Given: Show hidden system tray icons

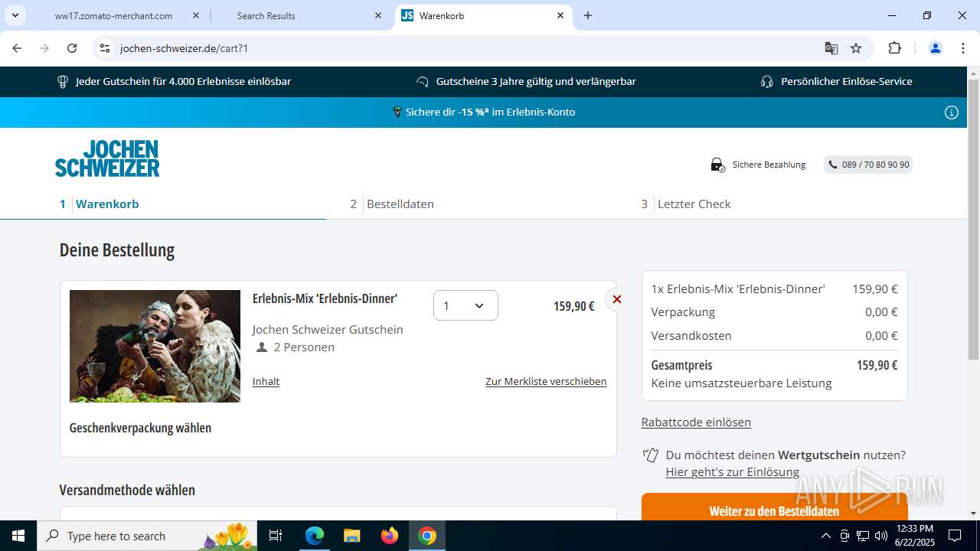Looking at the screenshot, I should tap(825, 536).
